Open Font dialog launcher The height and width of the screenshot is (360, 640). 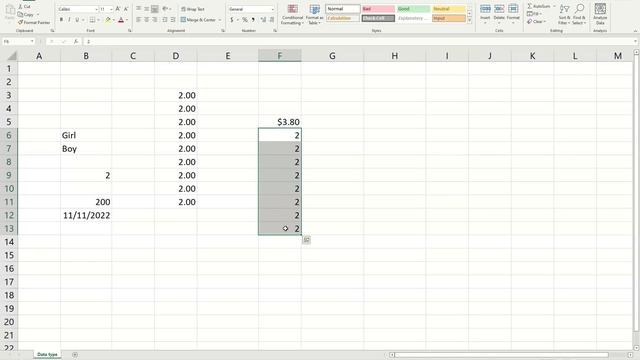(130, 31)
